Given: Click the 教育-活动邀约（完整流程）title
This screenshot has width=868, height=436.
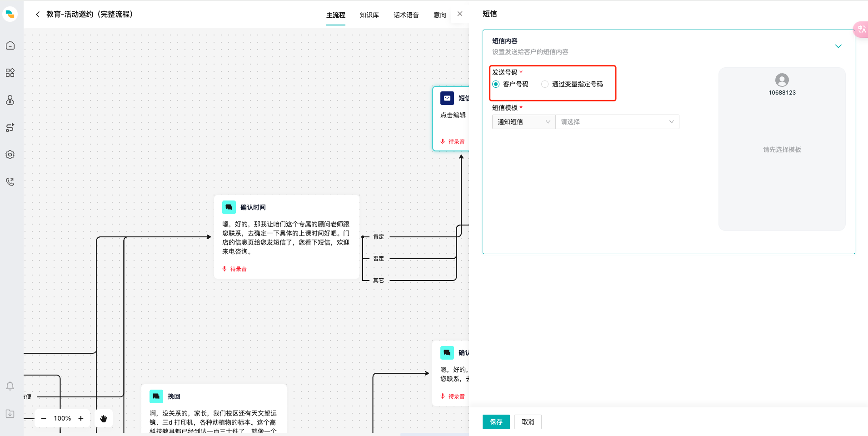Looking at the screenshot, I should (x=90, y=15).
